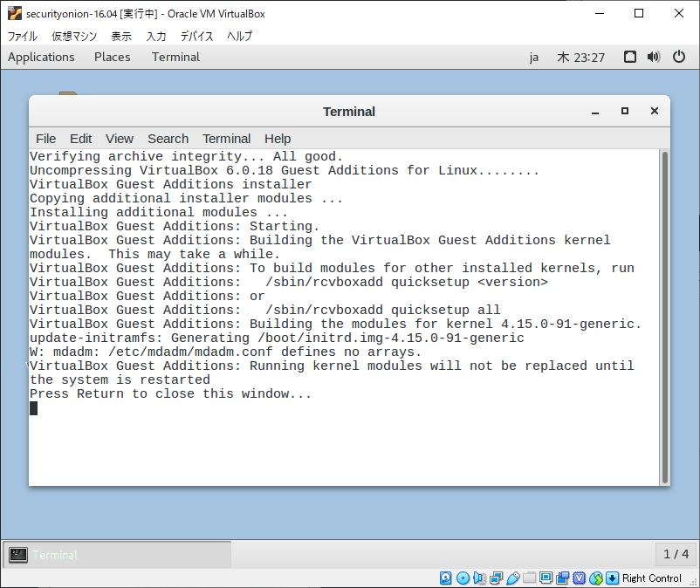Open the guest Places menu
700x588 pixels.
[112, 57]
